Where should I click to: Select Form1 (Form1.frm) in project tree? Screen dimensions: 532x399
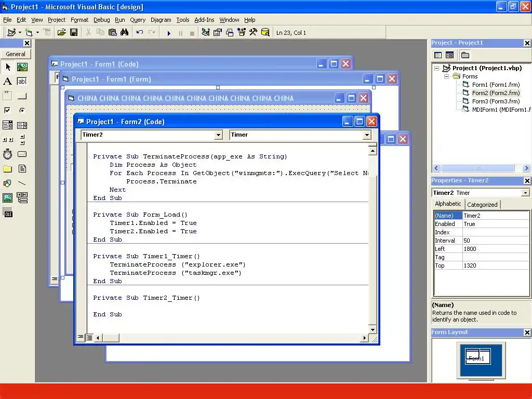[496, 85]
